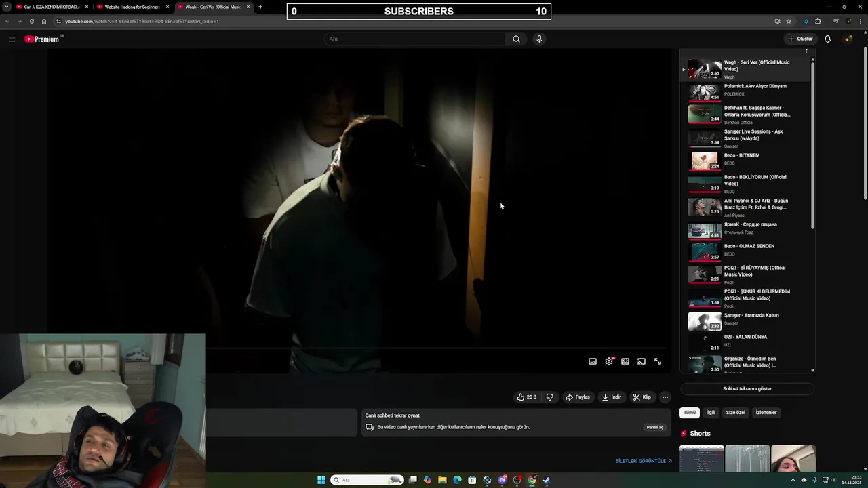Cast video with Play on TV icon
868x488 pixels.
[642, 361]
